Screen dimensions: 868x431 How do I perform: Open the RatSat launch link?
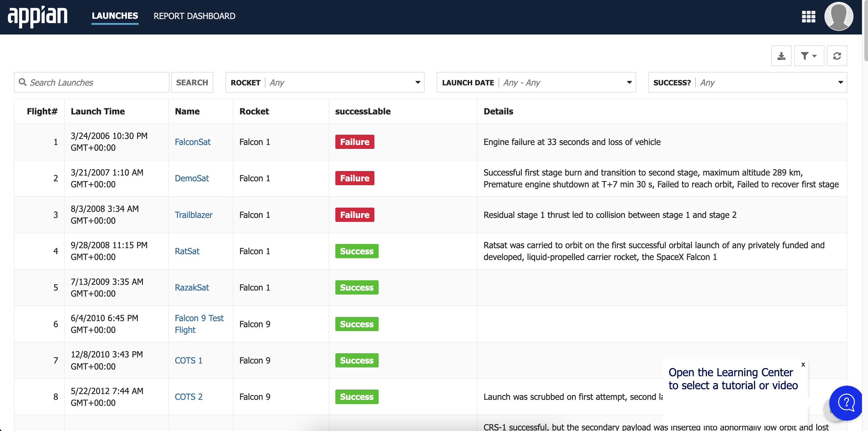[x=187, y=251]
